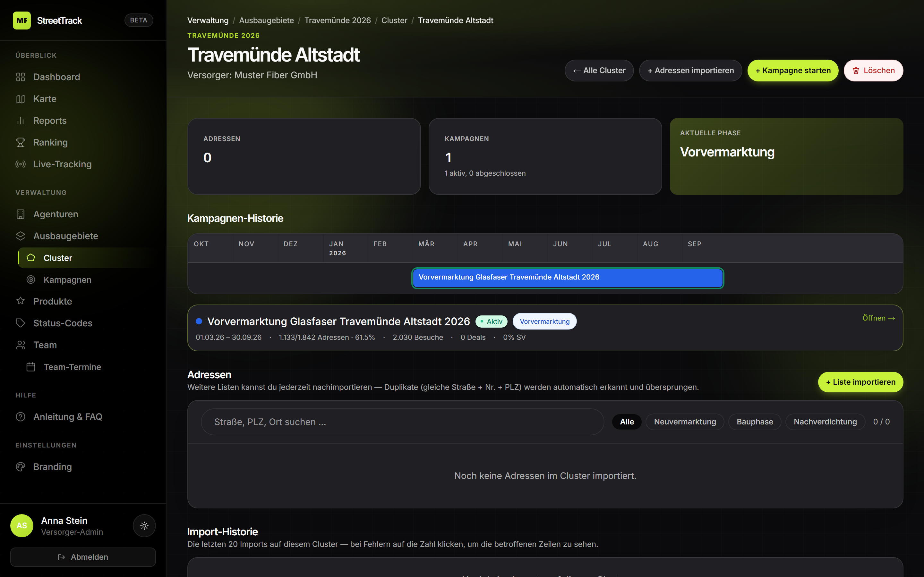924x577 pixels.
Task: Select the Bauphase filter chip
Action: 755,422
